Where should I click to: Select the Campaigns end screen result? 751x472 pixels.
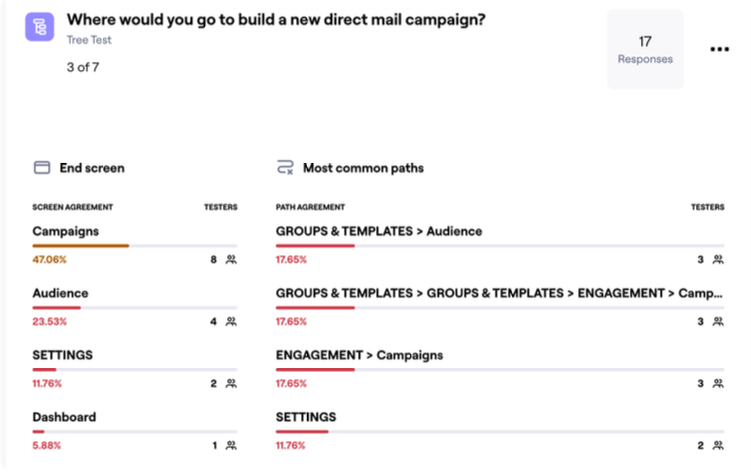(x=65, y=231)
